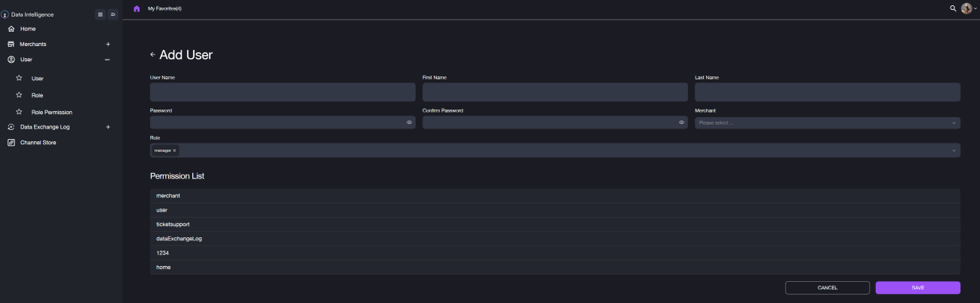Collapse the User sidebar section
The image size is (980, 303).
coord(108,59)
